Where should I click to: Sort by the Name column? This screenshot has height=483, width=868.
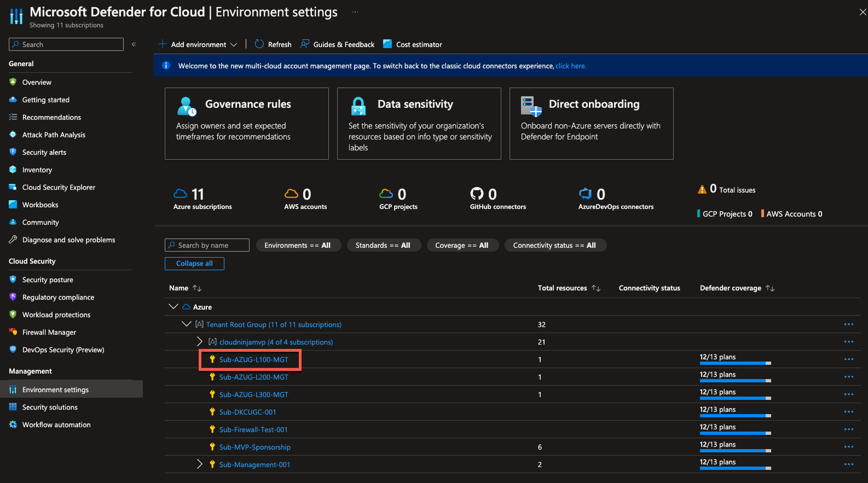tap(186, 288)
